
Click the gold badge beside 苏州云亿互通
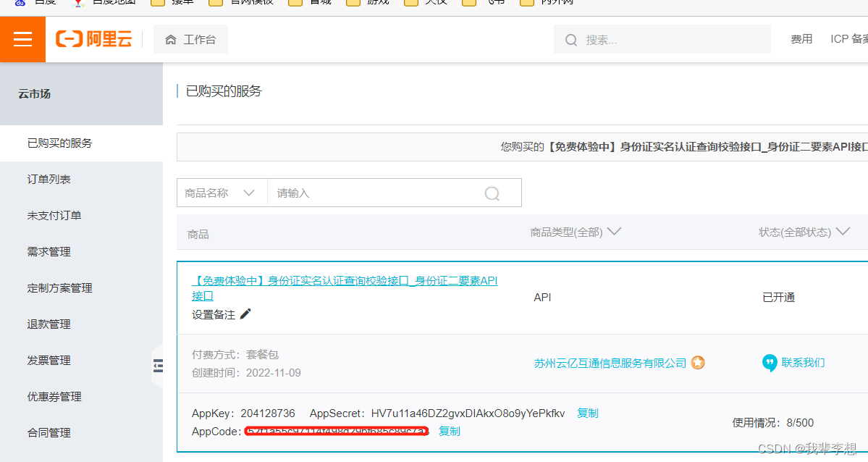coord(698,363)
